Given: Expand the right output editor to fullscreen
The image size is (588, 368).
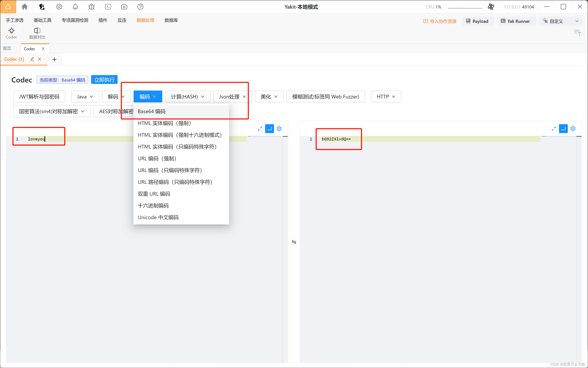Looking at the screenshot, I should (x=554, y=128).
